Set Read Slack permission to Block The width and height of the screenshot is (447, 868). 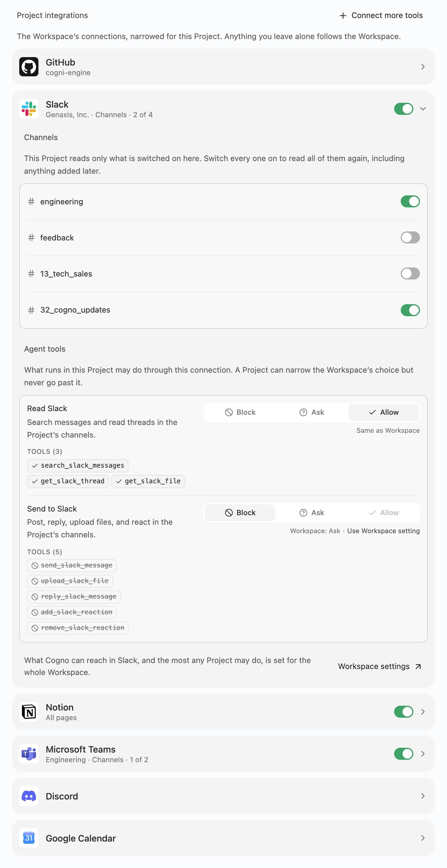240,412
